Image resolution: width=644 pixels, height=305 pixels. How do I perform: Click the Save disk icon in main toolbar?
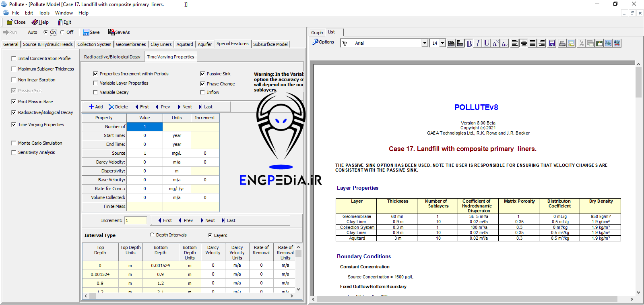point(86,32)
